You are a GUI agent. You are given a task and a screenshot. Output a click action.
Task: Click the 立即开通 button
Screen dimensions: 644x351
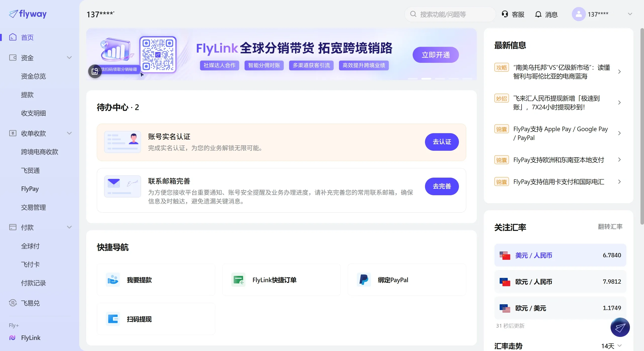click(x=436, y=55)
